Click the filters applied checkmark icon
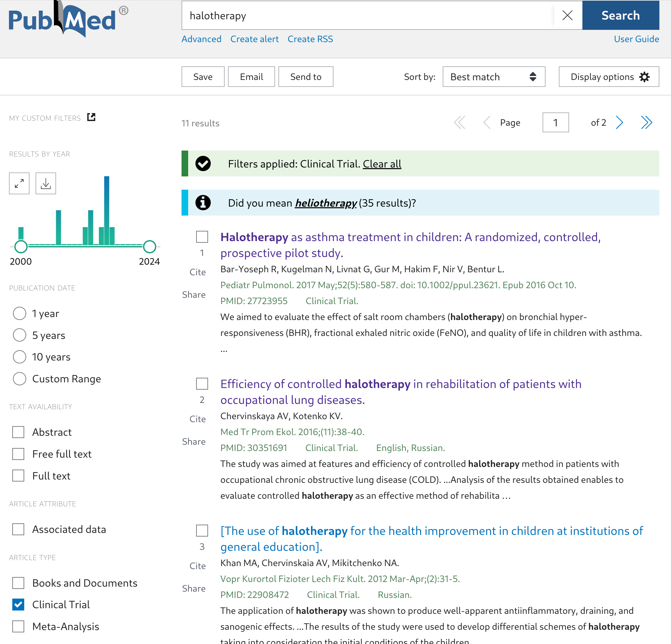The width and height of the screenshot is (671, 644). (203, 163)
